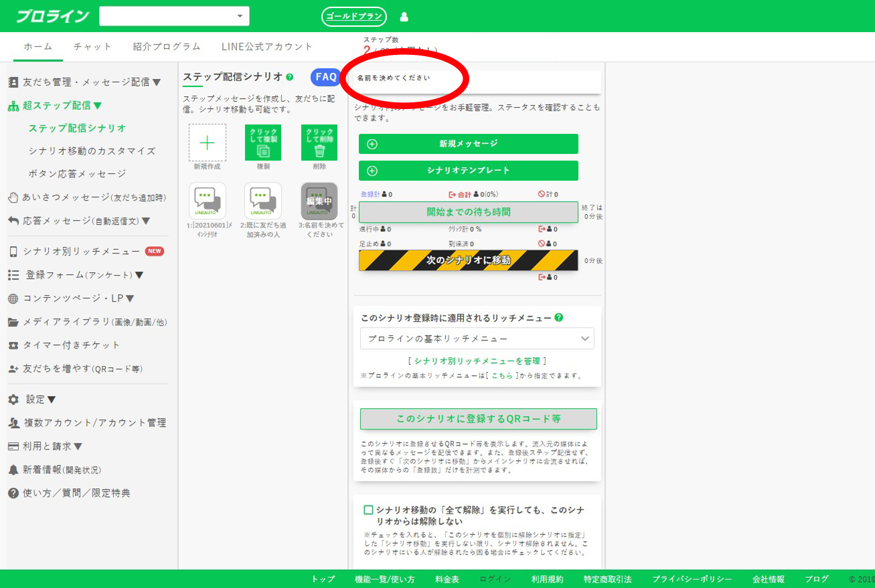Click the コンテンツページ globe icon
The width and height of the screenshot is (875, 588).
click(13, 298)
